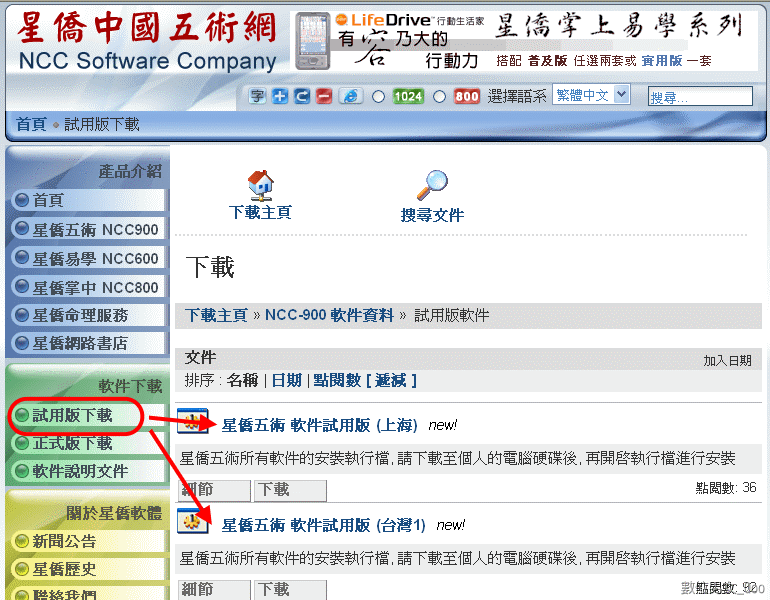Viewport: 770px width, 600px height.
Task: Open the 繁體中文 language dropdown
Action: 591,94
